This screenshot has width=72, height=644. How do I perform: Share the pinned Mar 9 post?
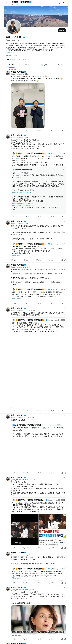65,131
